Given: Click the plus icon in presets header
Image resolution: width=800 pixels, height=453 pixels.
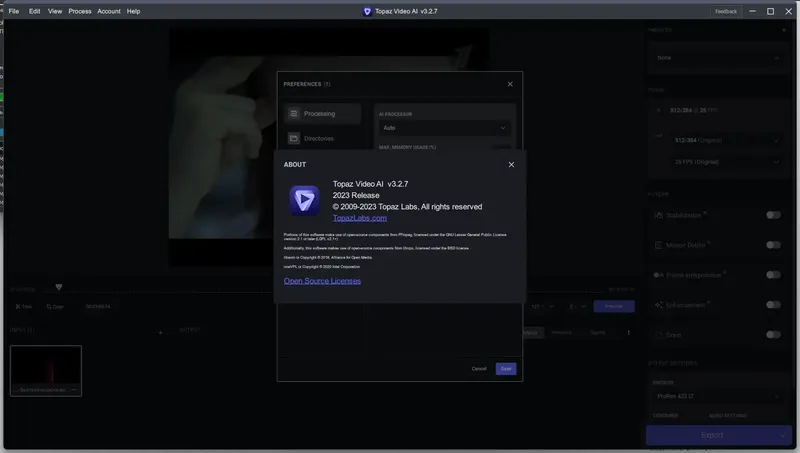Looking at the screenshot, I should [784, 30].
